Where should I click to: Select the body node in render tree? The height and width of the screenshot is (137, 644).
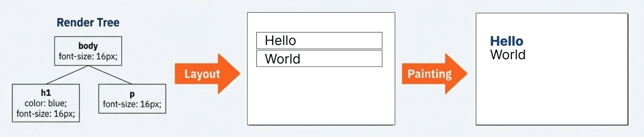coord(88,51)
